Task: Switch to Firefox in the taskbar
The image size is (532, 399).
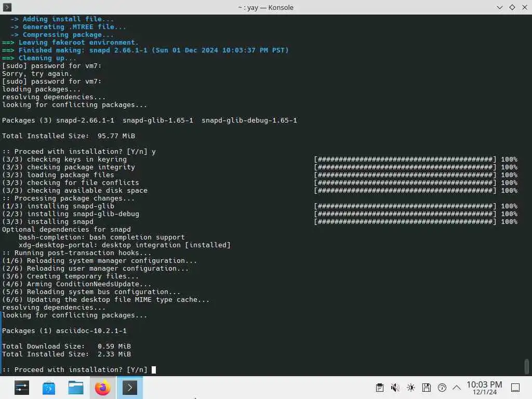Action: tap(103, 388)
